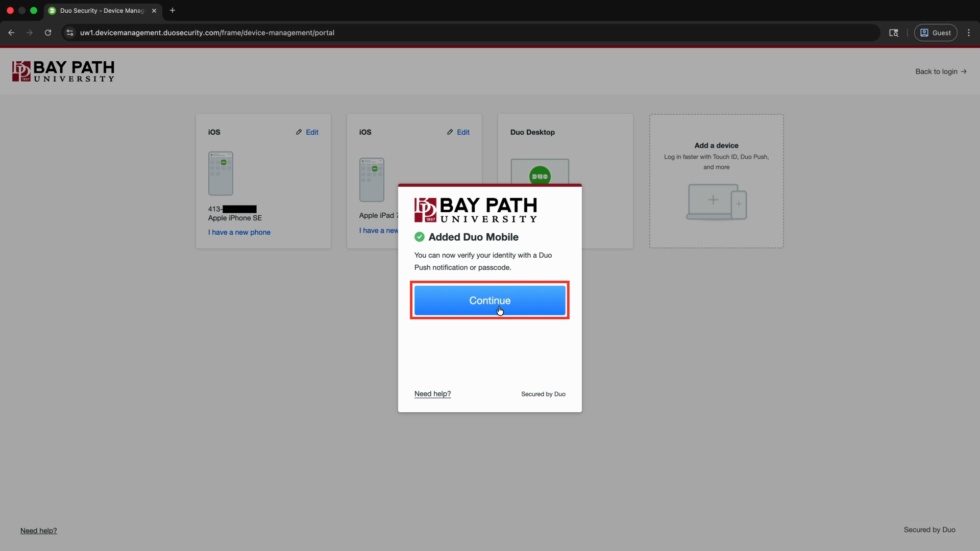Click the tab search icon in the toolbar
The height and width of the screenshot is (551, 980).
[894, 33]
